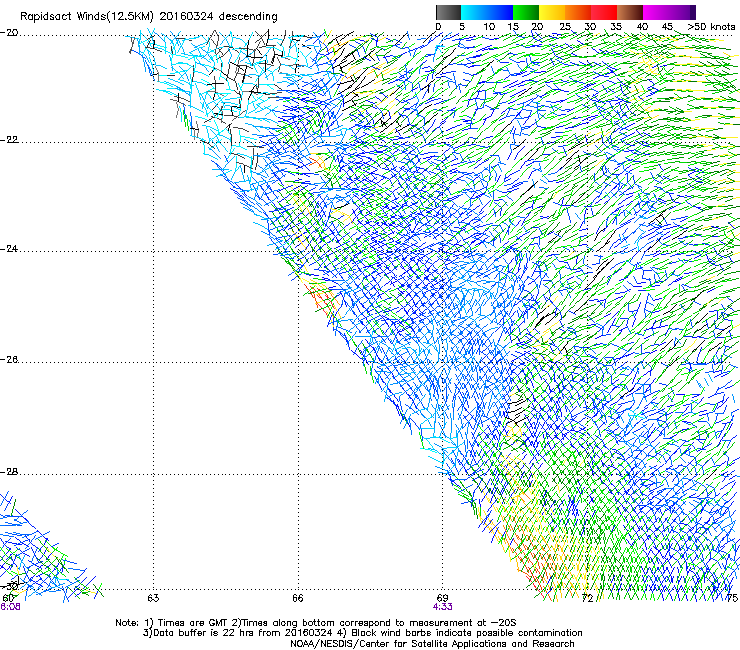Click the blue 10-15 knots legend swatch
The height and width of the screenshot is (650, 740).
coord(500,12)
